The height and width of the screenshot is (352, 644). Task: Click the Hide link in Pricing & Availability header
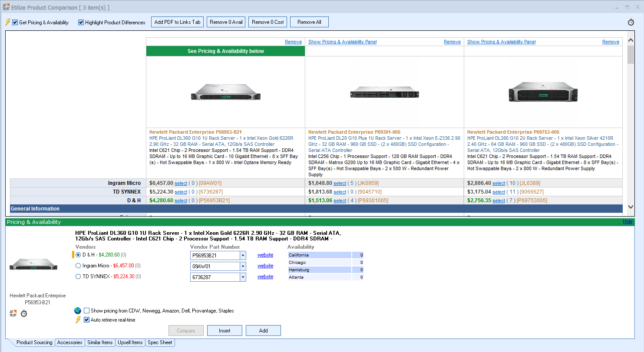click(x=627, y=221)
